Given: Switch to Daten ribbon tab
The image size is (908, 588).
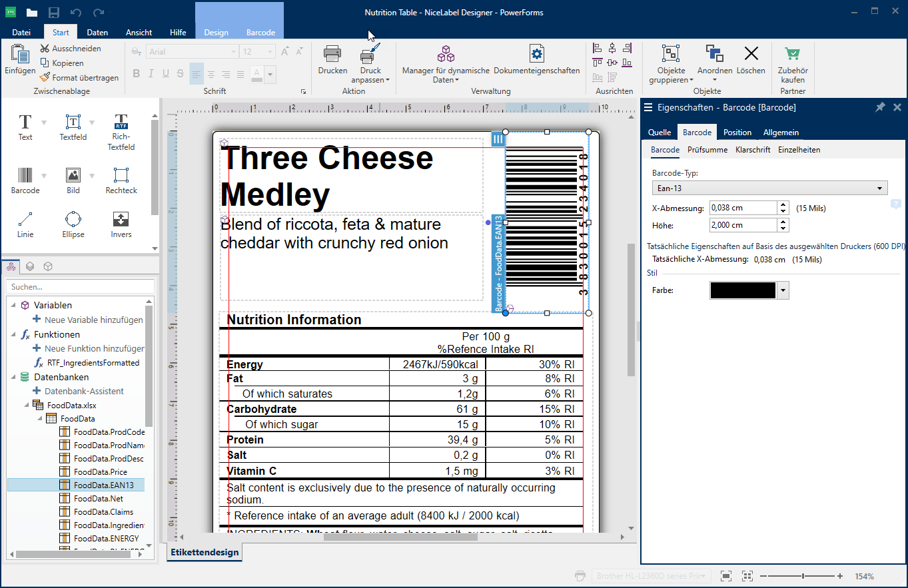Looking at the screenshot, I should (x=97, y=32).
